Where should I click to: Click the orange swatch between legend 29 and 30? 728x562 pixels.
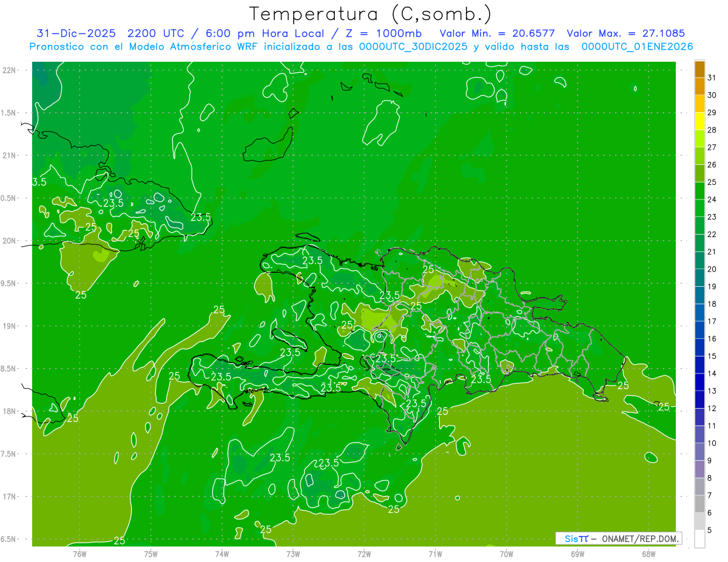point(699,104)
